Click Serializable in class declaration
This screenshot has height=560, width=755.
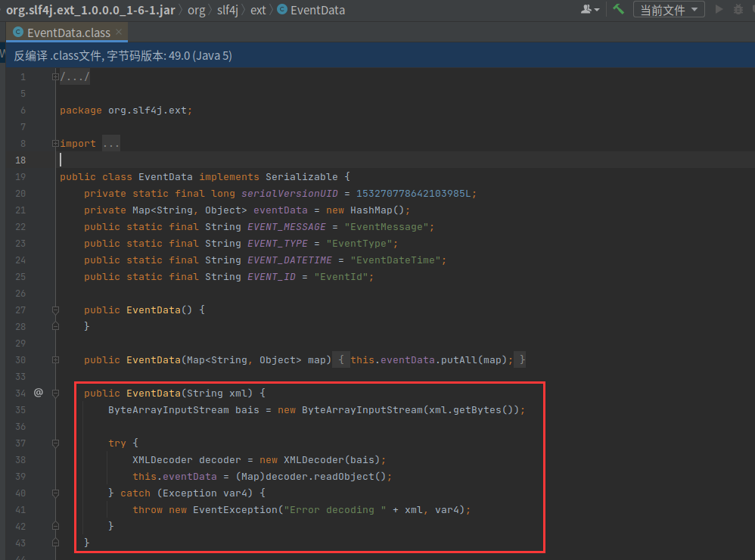point(301,177)
